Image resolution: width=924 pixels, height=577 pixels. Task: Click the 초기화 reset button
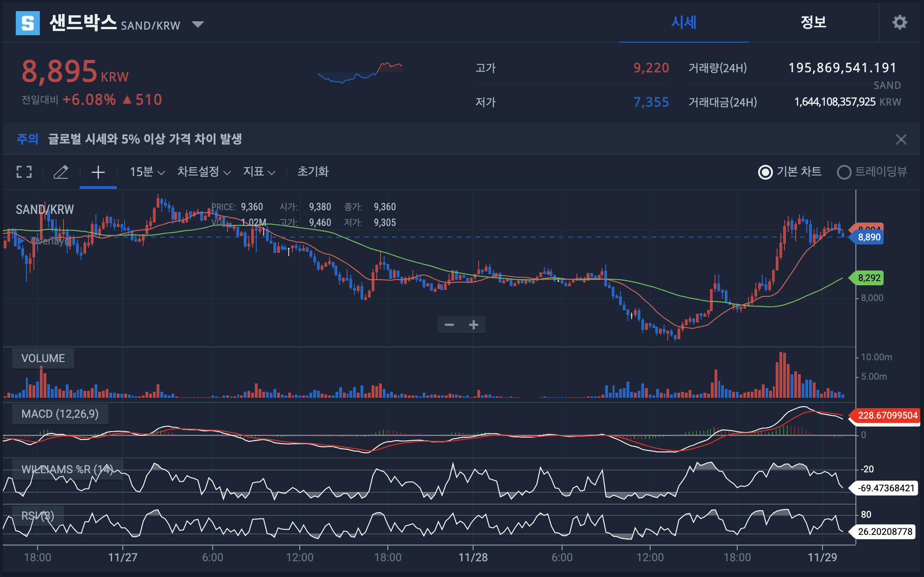point(313,172)
